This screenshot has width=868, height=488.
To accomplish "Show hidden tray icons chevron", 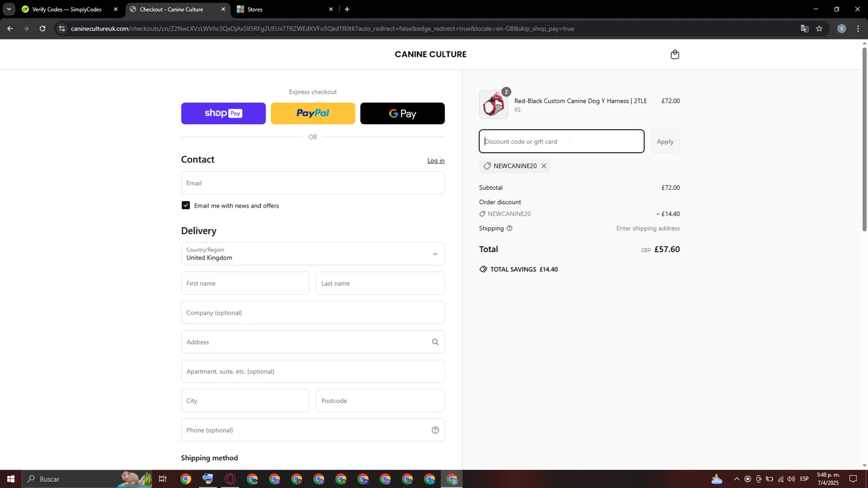I will click(x=737, y=479).
